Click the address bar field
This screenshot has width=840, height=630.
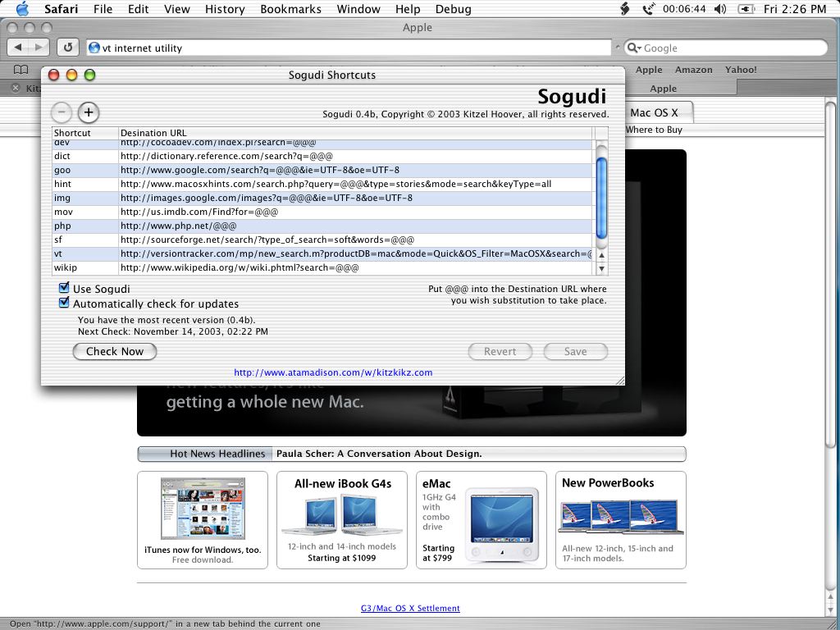tap(348, 48)
